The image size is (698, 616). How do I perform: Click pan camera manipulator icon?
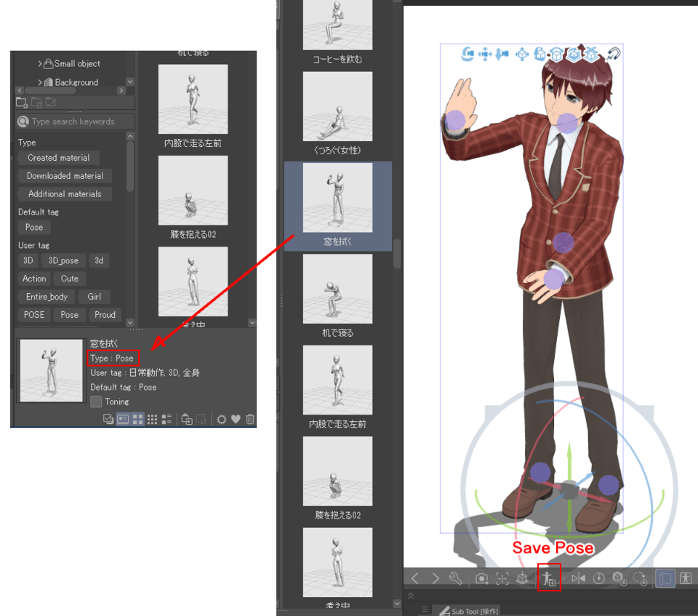coord(485,54)
